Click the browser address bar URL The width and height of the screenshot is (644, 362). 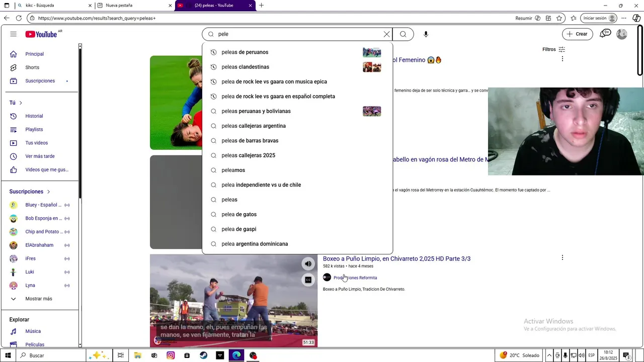click(x=97, y=18)
